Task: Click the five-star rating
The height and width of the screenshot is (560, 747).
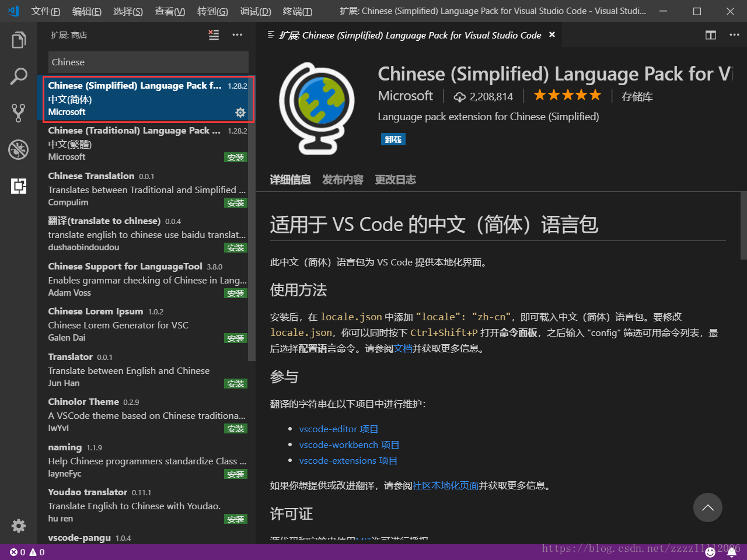Action: (x=567, y=95)
